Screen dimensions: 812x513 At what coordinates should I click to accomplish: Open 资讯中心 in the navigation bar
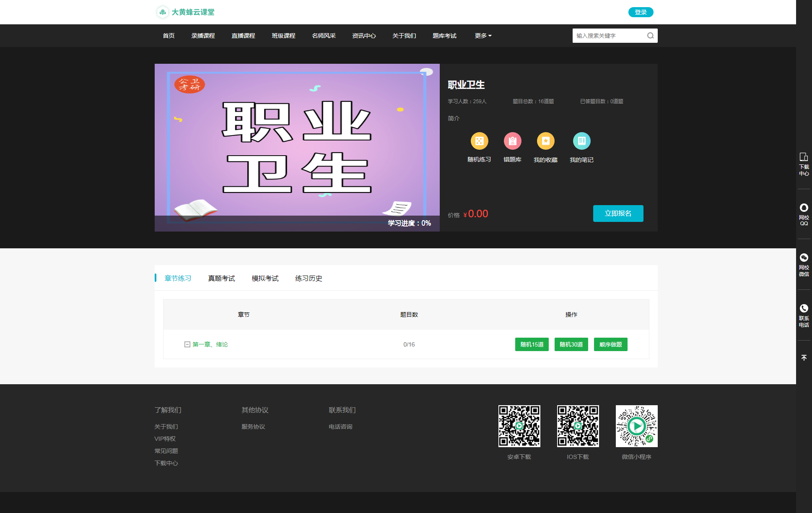(x=364, y=36)
